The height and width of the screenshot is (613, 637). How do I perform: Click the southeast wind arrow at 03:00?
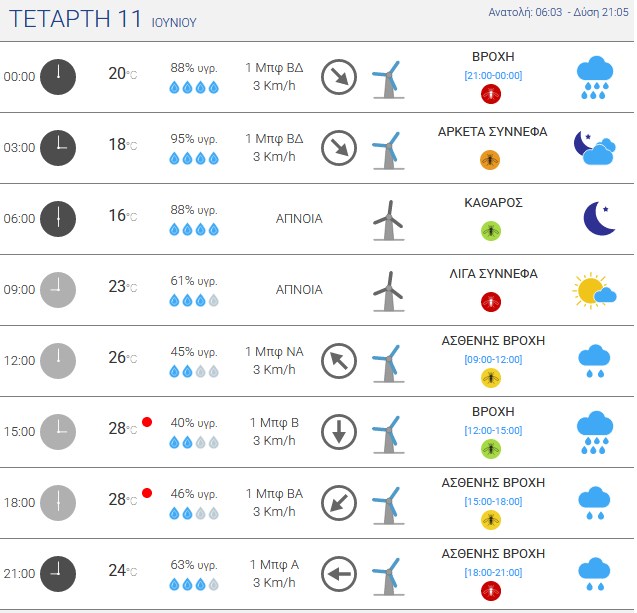click(339, 148)
